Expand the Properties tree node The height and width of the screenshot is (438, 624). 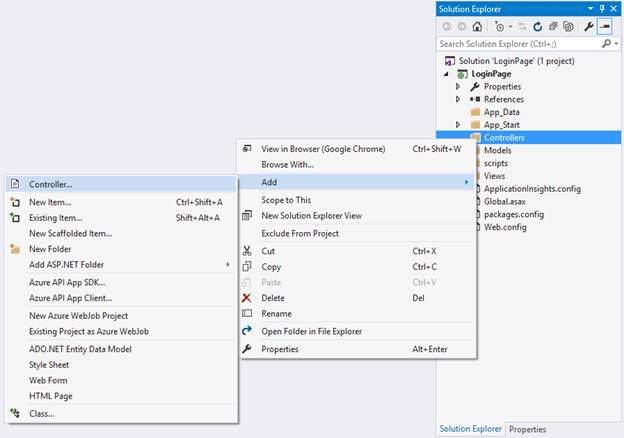(x=458, y=87)
